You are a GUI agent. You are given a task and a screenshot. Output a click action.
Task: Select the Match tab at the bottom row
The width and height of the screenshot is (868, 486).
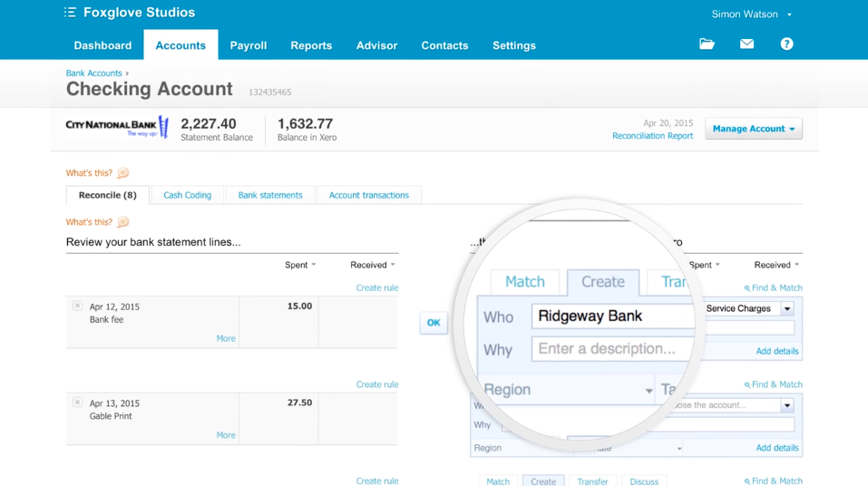tap(498, 481)
